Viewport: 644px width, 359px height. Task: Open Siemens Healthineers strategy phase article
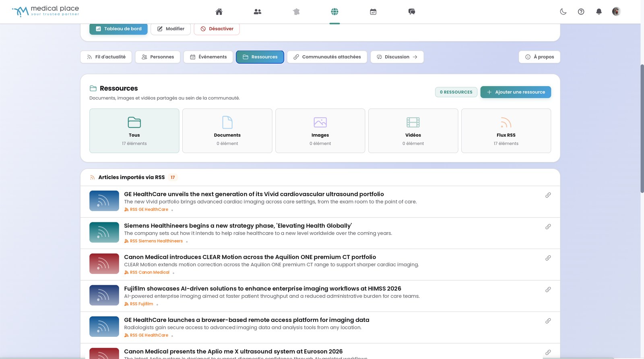click(238, 226)
